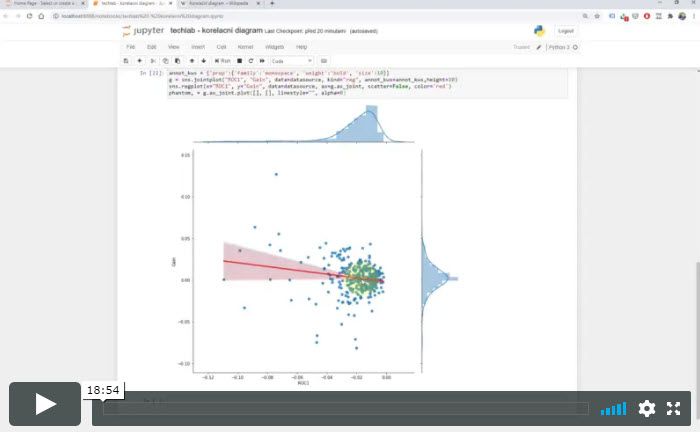Move the selected cell up
Image resolution: width=700 pixels, height=432 pixels.
pos(192,61)
